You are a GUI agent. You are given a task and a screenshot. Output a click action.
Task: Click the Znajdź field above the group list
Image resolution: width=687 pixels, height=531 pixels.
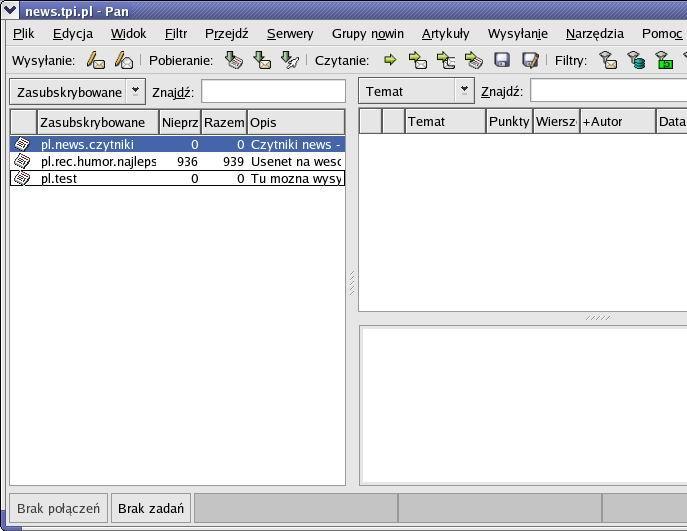point(273,92)
